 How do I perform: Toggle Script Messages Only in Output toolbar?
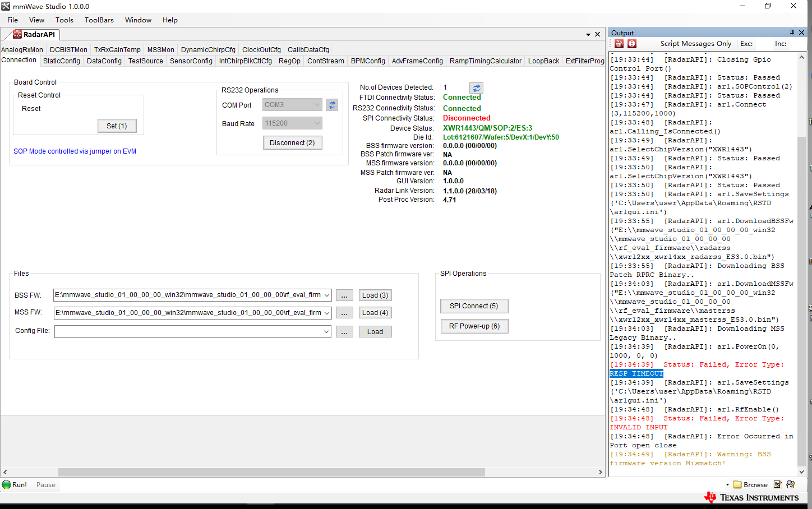point(695,44)
